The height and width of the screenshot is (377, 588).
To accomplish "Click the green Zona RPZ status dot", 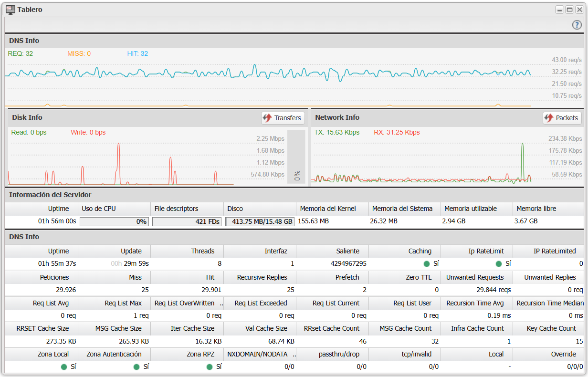I will (x=210, y=367).
